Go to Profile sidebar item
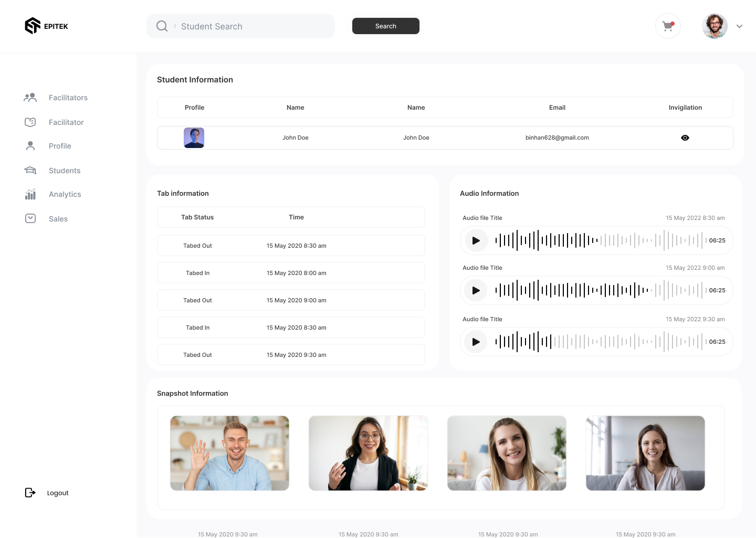 (60, 146)
